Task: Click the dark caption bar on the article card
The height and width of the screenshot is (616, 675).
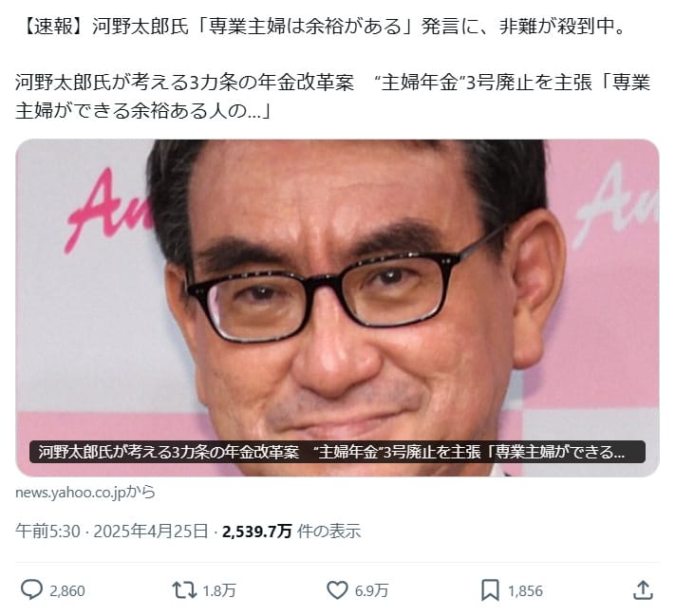Action: [x=337, y=452]
